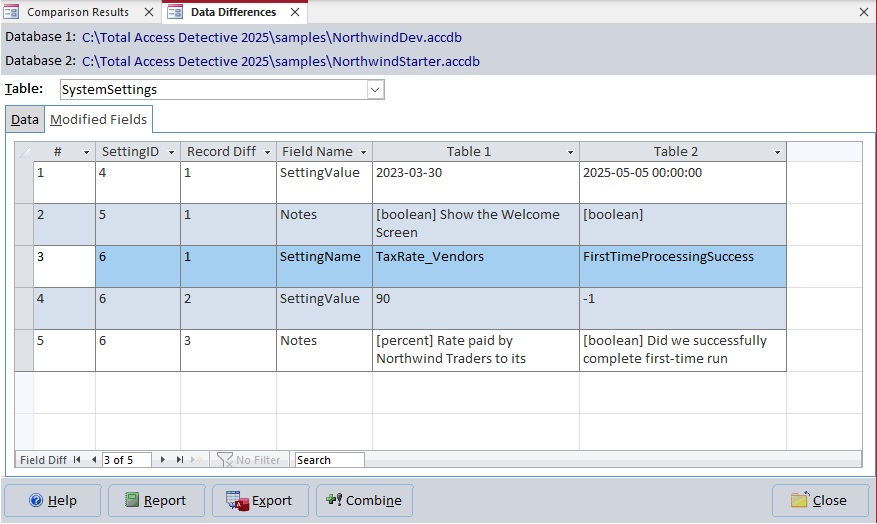Switch to the Data tab
The image size is (877, 524).
[24, 120]
